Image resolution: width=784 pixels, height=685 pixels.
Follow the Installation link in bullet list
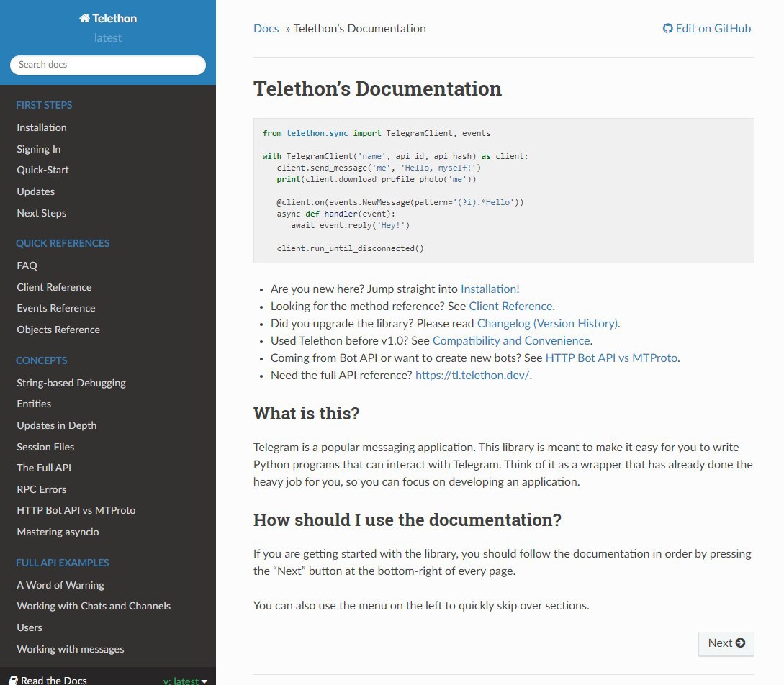click(488, 289)
